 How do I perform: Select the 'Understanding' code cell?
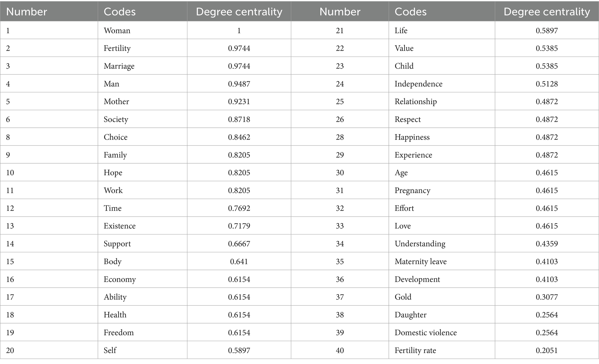[420, 244]
